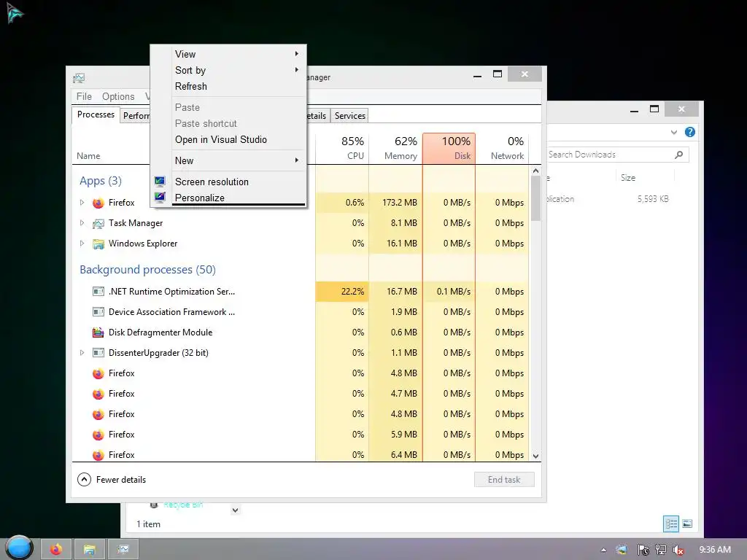Expand the DissenterUpgrader (32 bit) process
The width and height of the screenshot is (747, 560).
click(82, 353)
